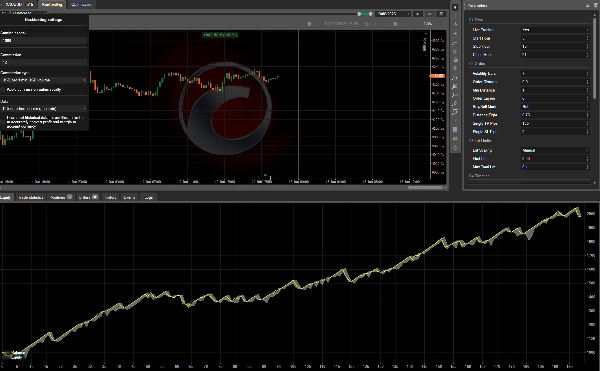Viewport: 600px width, 371px height.
Task: Open the Log tab
Action: [x=148, y=197]
